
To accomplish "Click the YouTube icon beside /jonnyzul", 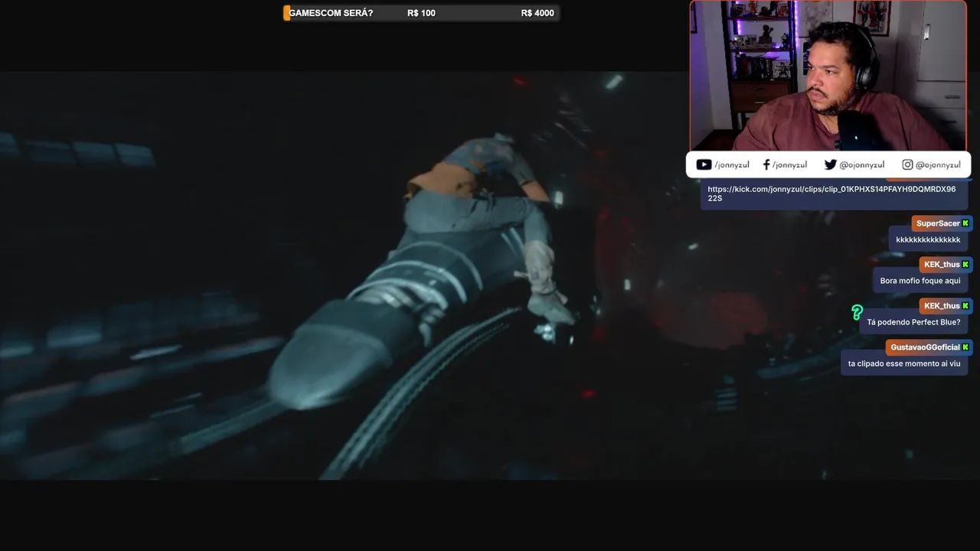I will pyautogui.click(x=704, y=165).
